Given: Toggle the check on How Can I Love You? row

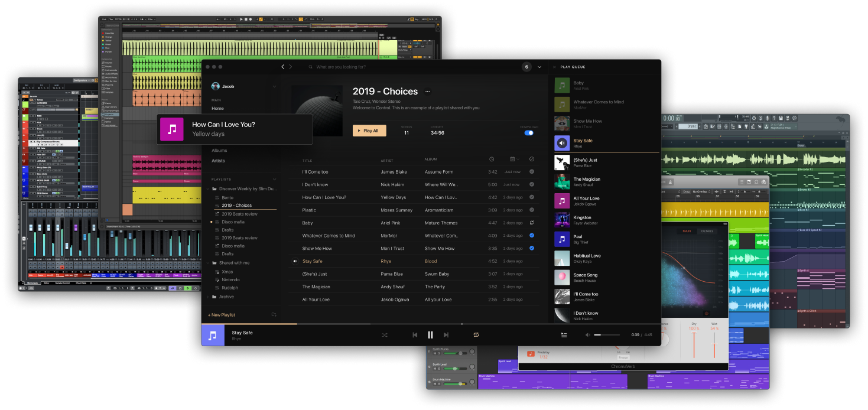Looking at the screenshot, I should 532,197.
